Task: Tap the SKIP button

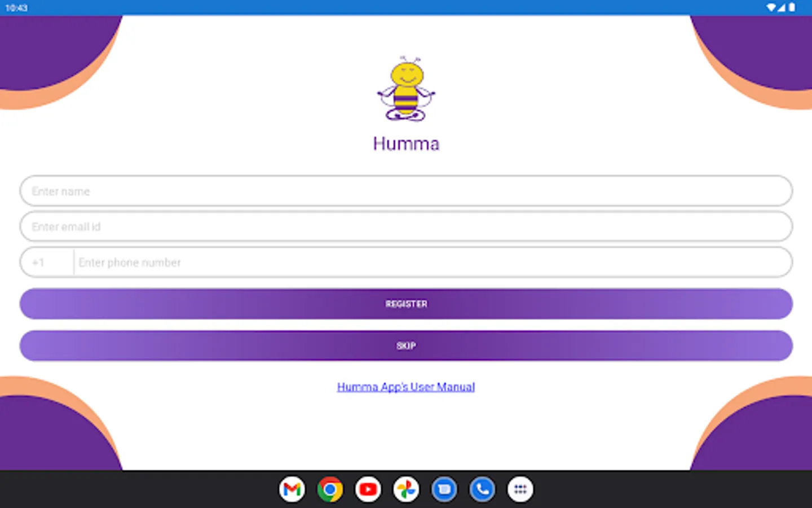Action: click(406, 345)
